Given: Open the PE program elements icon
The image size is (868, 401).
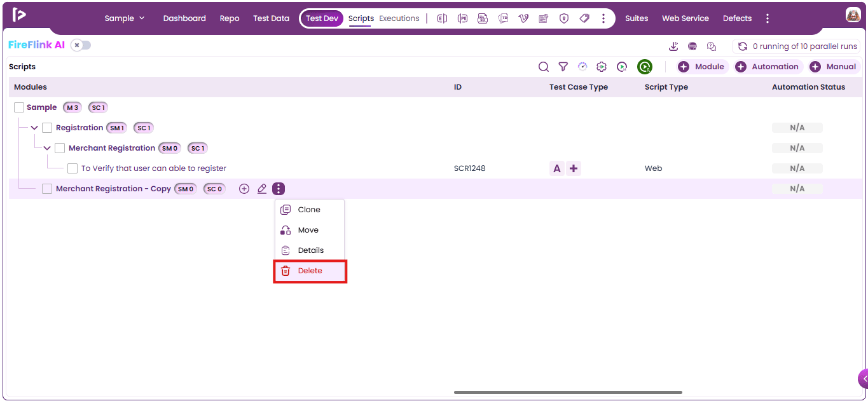Looking at the screenshot, I should (462, 18).
